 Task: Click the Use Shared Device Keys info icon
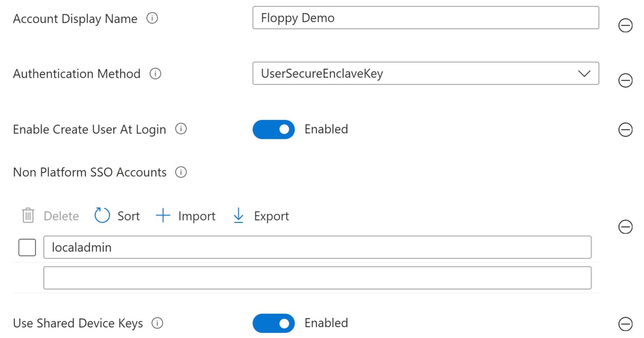tap(157, 323)
